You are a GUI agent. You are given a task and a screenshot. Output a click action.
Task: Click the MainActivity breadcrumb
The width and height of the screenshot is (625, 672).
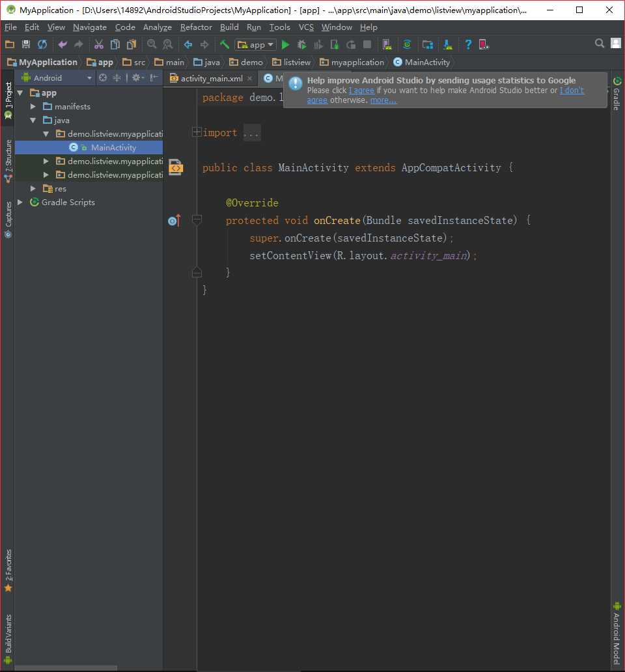click(422, 63)
